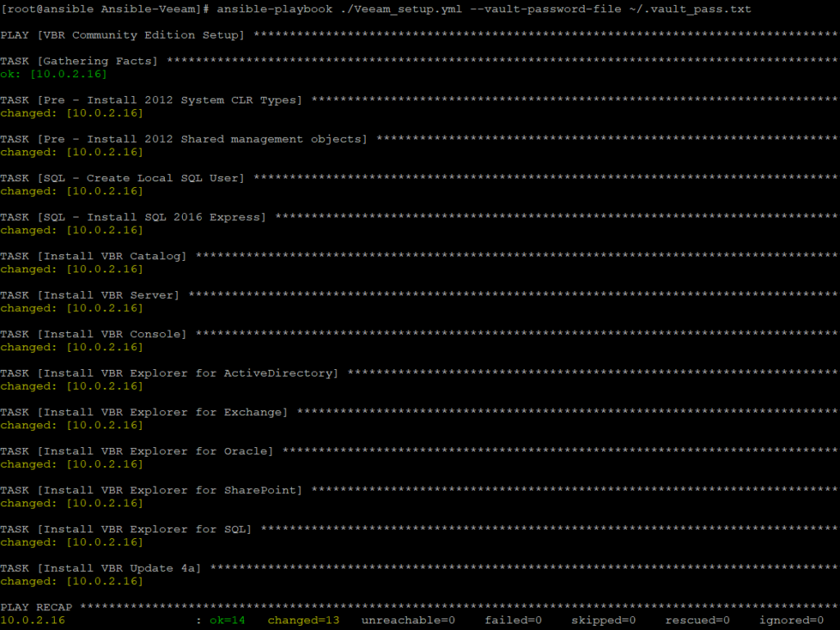Click the Install VBR Console task line
Viewport: 840px width, 630px height.
coord(94,334)
